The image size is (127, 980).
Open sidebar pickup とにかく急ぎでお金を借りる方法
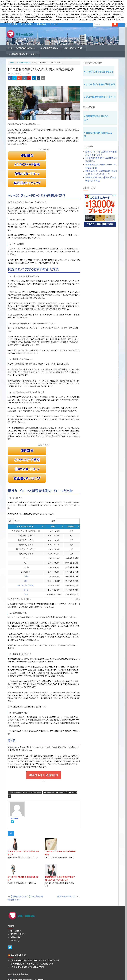pos(100,84)
